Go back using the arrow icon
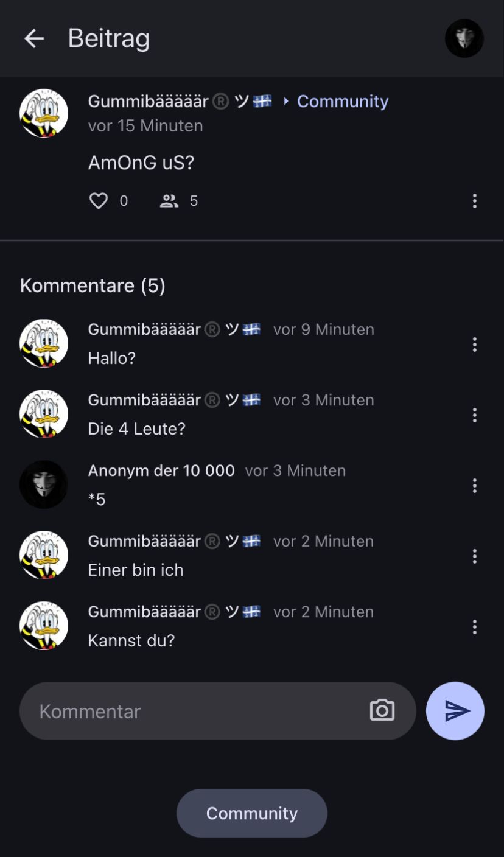Image resolution: width=504 pixels, height=857 pixels. tap(34, 39)
